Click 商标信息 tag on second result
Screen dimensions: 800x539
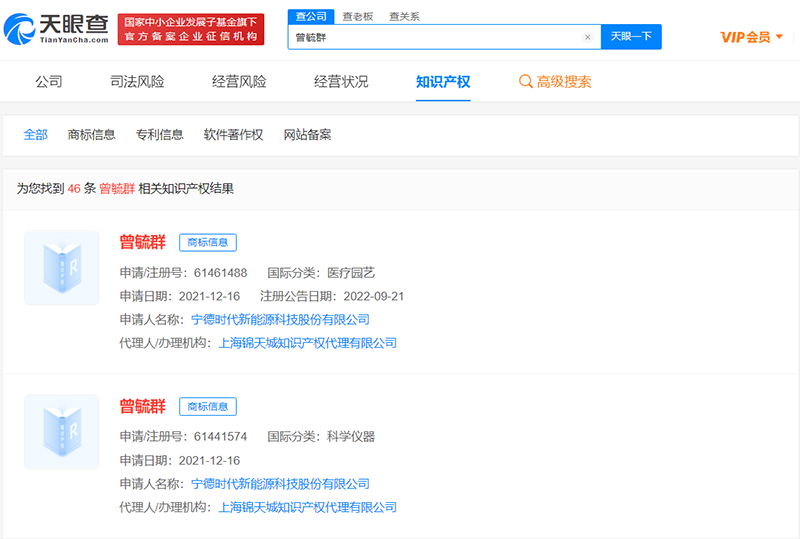(x=208, y=407)
